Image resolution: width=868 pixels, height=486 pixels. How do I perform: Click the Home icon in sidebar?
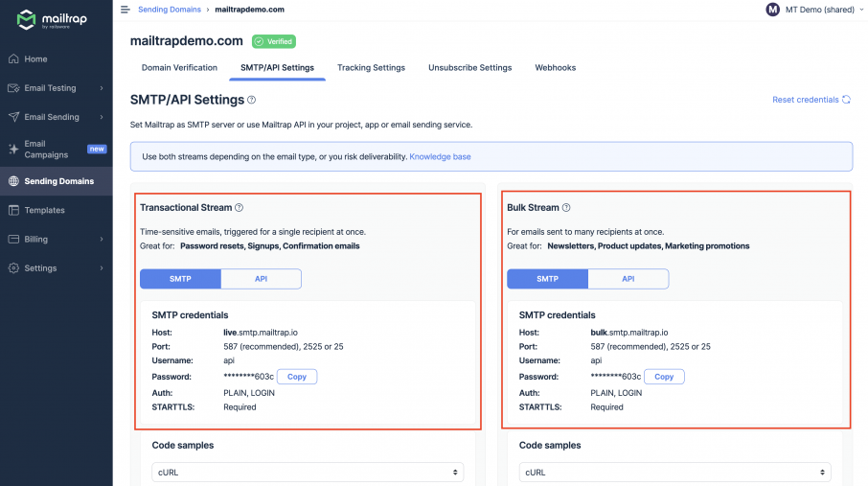tap(13, 59)
